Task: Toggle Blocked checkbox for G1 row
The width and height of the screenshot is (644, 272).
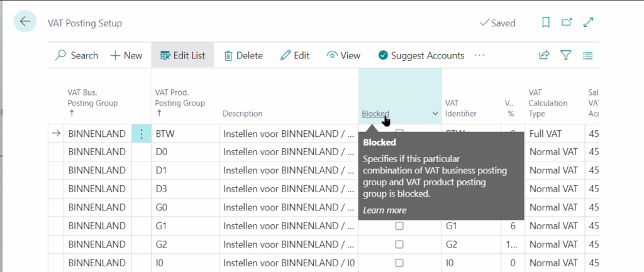Action: click(x=399, y=226)
